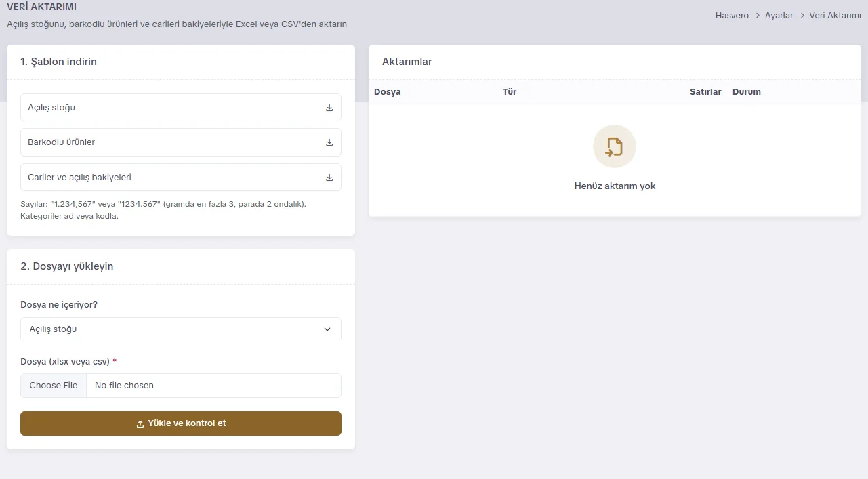Click the Dosya column header
Image resolution: width=868 pixels, height=479 pixels.
388,92
